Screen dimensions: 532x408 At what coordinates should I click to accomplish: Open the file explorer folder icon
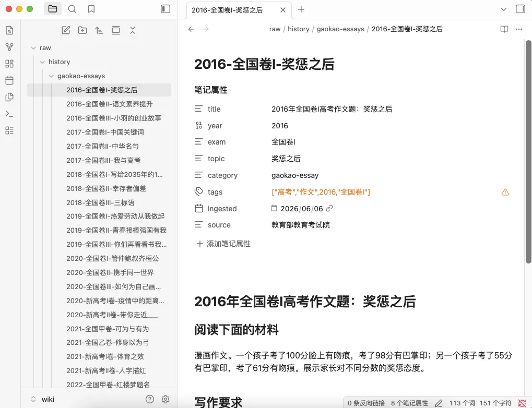[53, 9]
